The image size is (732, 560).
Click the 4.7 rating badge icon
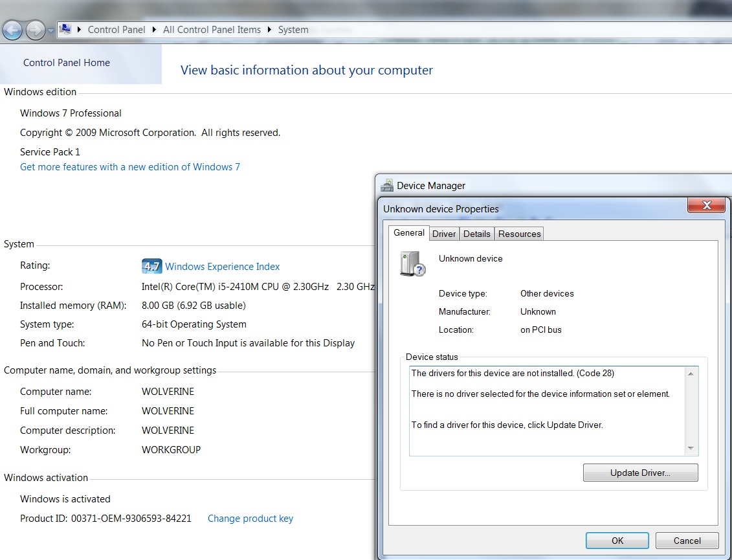click(x=151, y=266)
